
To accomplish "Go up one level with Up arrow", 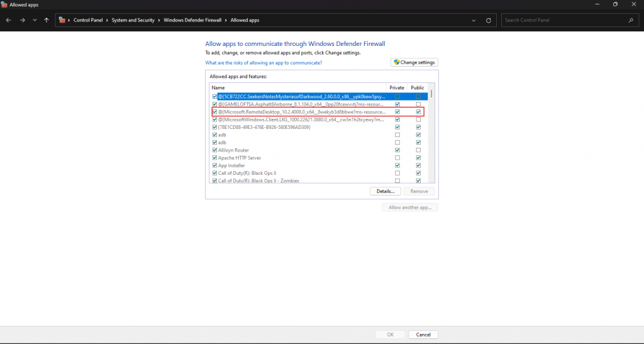I will pyautogui.click(x=47, y=20).
